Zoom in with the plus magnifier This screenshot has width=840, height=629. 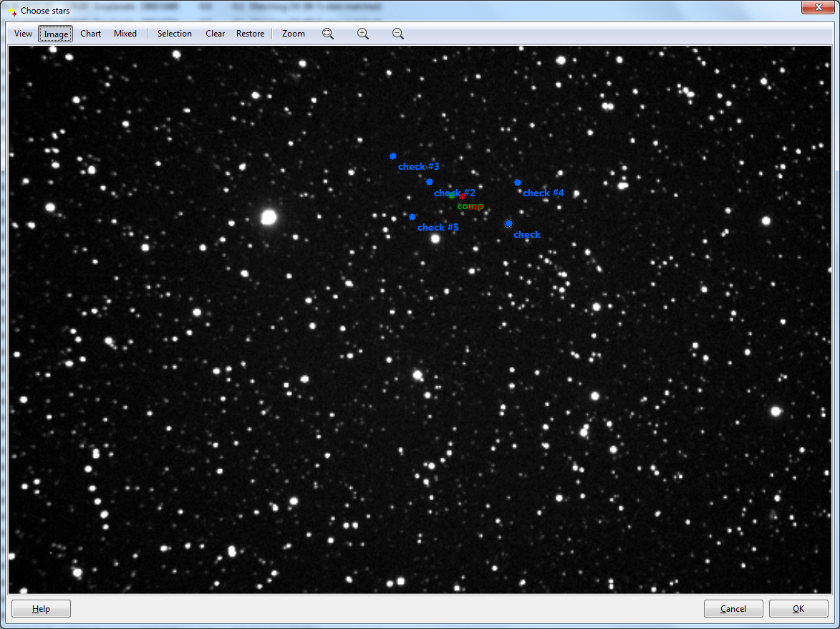[363, 34]
